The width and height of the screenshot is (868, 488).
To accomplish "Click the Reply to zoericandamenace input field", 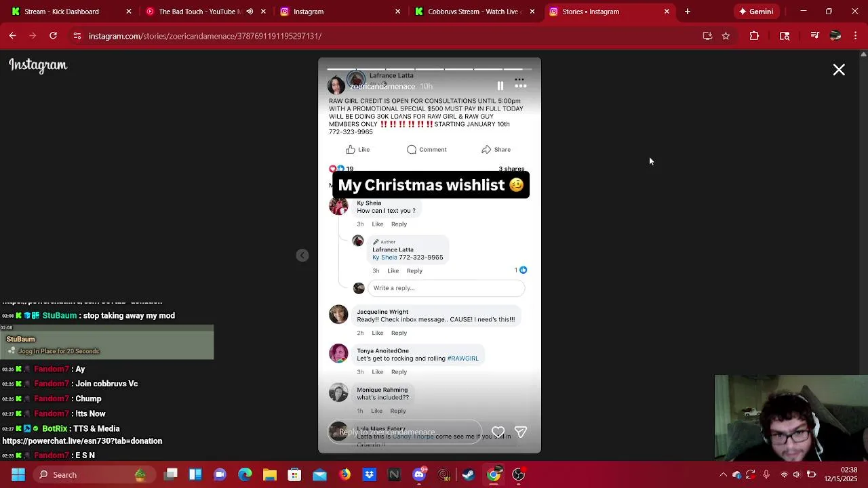I will (405, 432).
